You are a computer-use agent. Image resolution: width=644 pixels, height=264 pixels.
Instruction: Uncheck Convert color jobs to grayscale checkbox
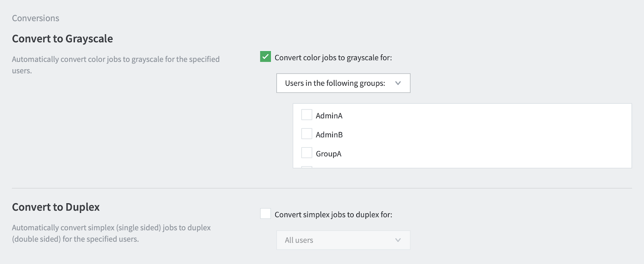click(265, 57)
